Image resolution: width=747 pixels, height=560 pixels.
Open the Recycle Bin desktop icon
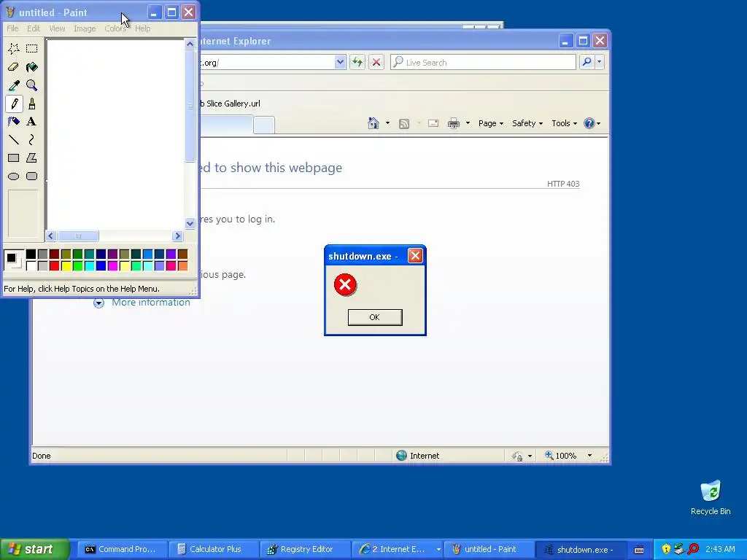pyautogui.click(x=711, y=498)
